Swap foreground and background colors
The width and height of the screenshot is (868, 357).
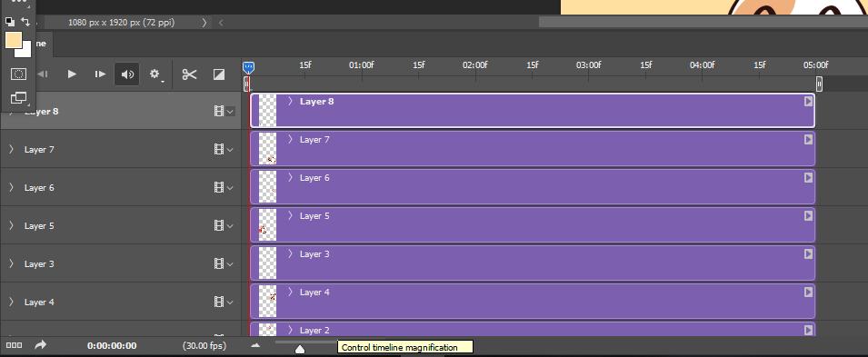point(25,22)
